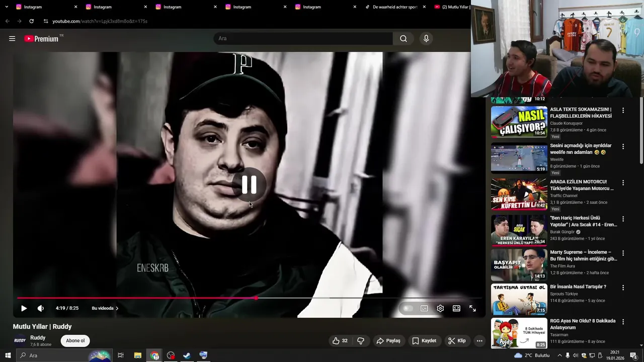Open 'Bir İnsanla Nasıl Tartışılır ?' video thumbnail
Image resolution: width=644 pixels, height=362 pixels.
(519, 299)
